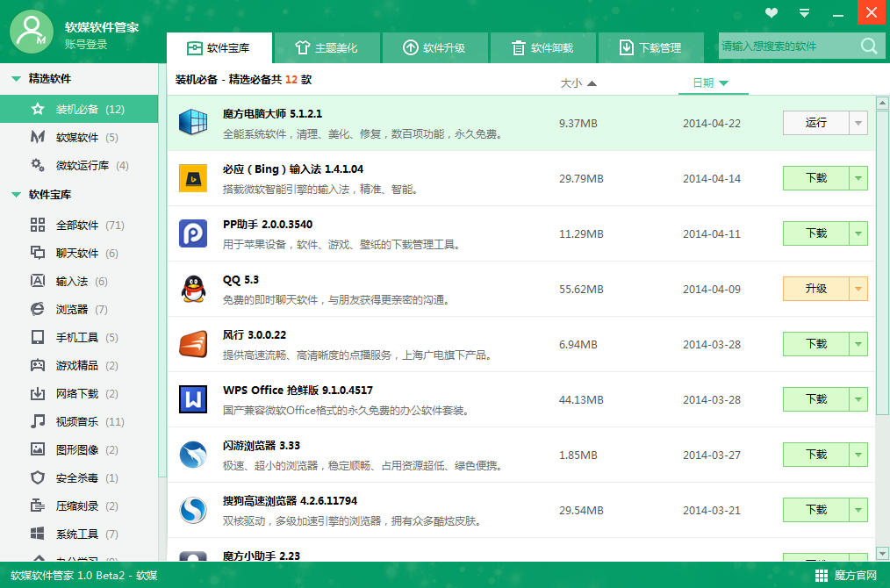The width and height of the screenshot is (890, 588).
Task: Click the user avatar account icon
Action: click(32, 32)
